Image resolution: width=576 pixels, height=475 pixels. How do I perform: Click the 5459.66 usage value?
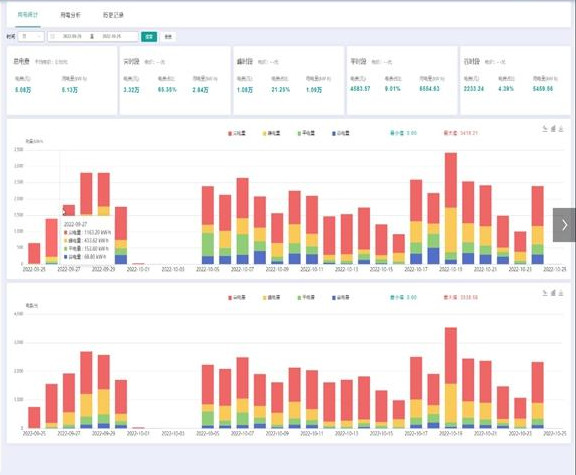[x=543, y=89]
